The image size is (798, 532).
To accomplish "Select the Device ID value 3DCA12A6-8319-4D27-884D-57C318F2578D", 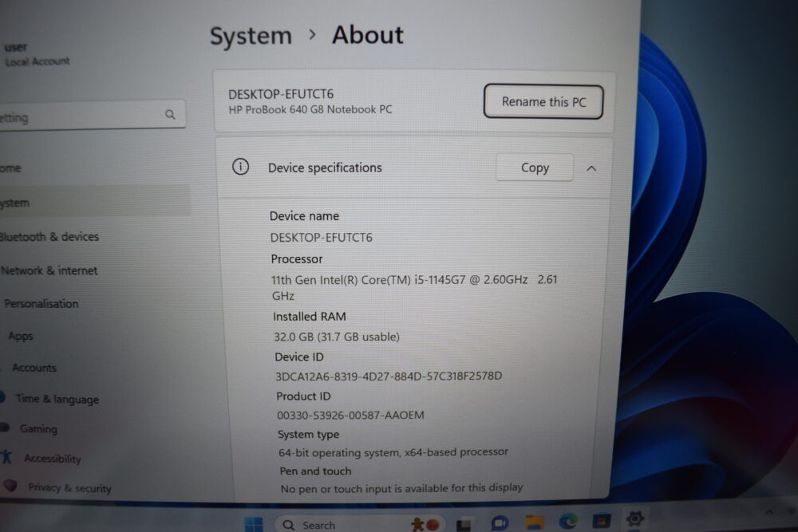I will 389,376.
